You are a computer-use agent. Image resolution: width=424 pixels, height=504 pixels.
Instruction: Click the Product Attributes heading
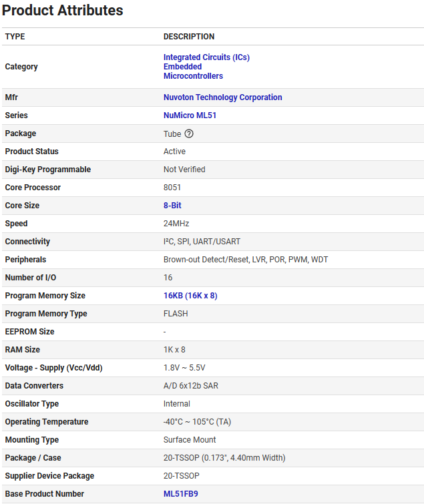tap(63, 11)
